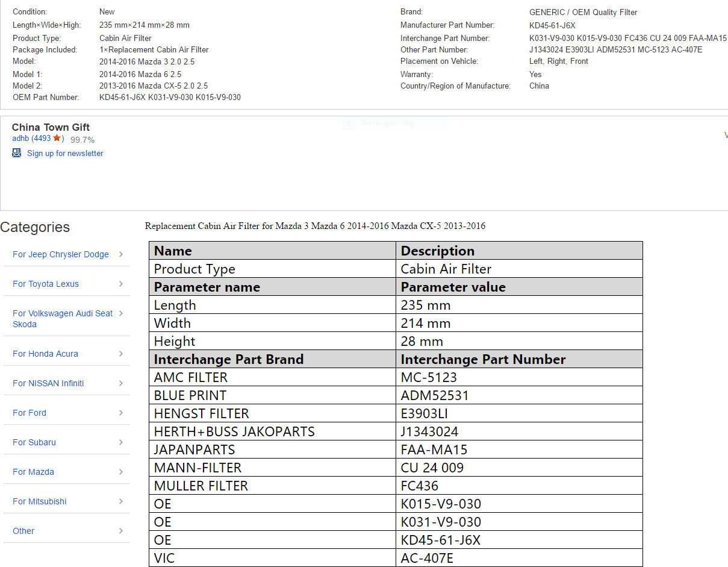Open For Volkswagen Audi Seat Skoda category
The image size is (728, 567).
(63, 319)
